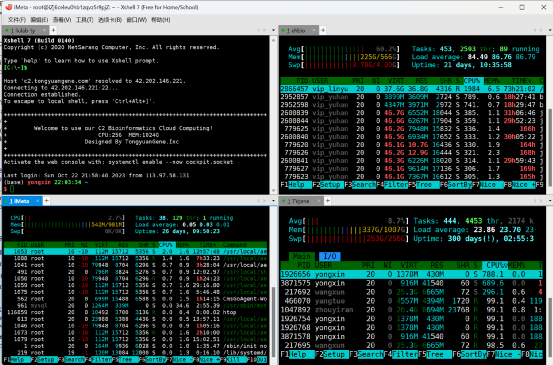Sort by CPU% column in ehbio htop
This screenshot has width=553, height=365.
pyautogui.click(x=472, y=81)
